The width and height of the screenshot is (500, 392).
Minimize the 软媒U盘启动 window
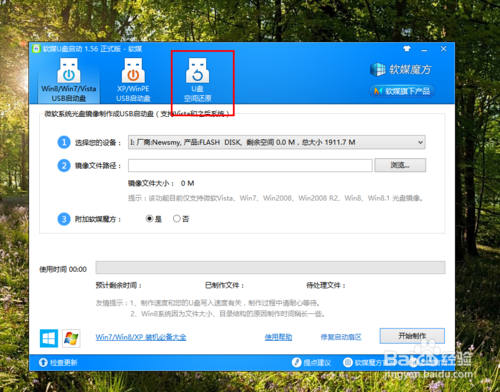point(424,49)
